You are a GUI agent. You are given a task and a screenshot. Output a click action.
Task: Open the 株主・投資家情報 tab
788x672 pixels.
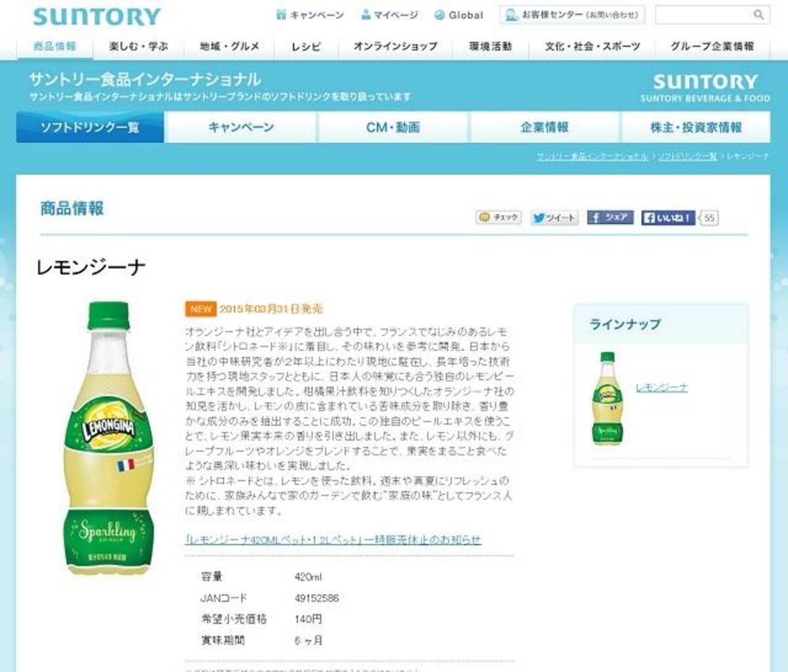[696, 127]
